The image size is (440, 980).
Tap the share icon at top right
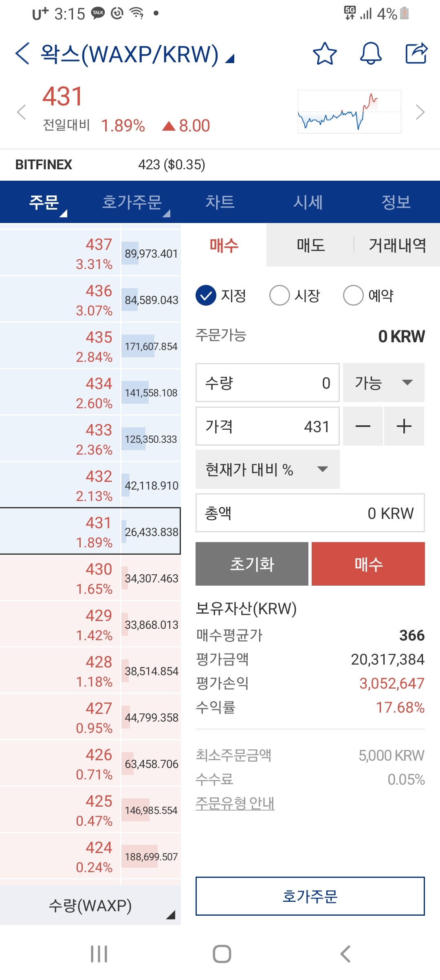tap(416, 53)
